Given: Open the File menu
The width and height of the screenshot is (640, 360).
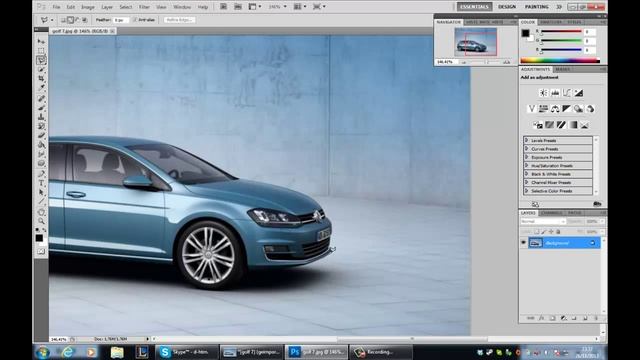Looking at the screenshot, I should click(56, 7).
